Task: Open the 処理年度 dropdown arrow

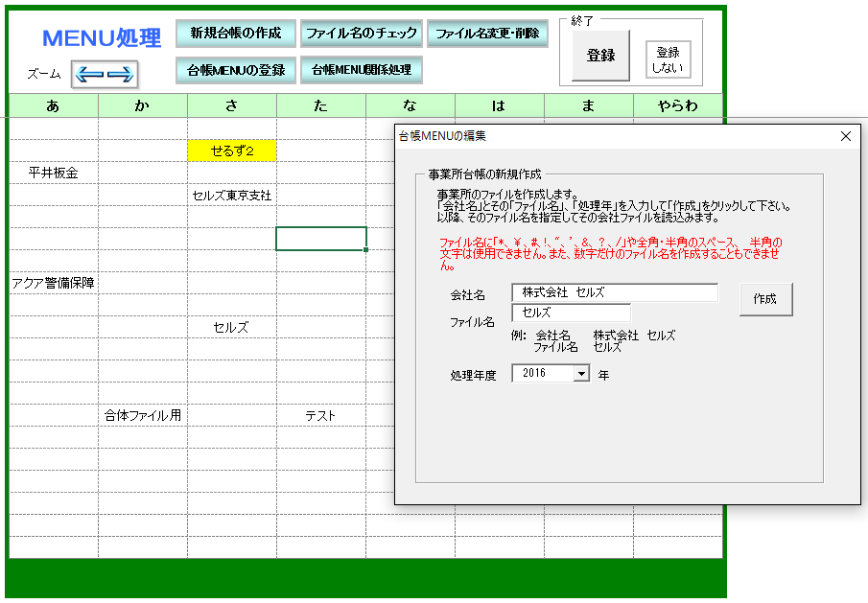Action: point(581,374)
